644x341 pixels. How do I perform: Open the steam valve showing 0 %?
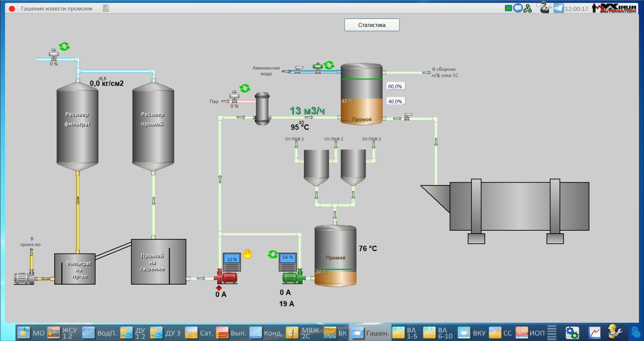tap(234, 97)
